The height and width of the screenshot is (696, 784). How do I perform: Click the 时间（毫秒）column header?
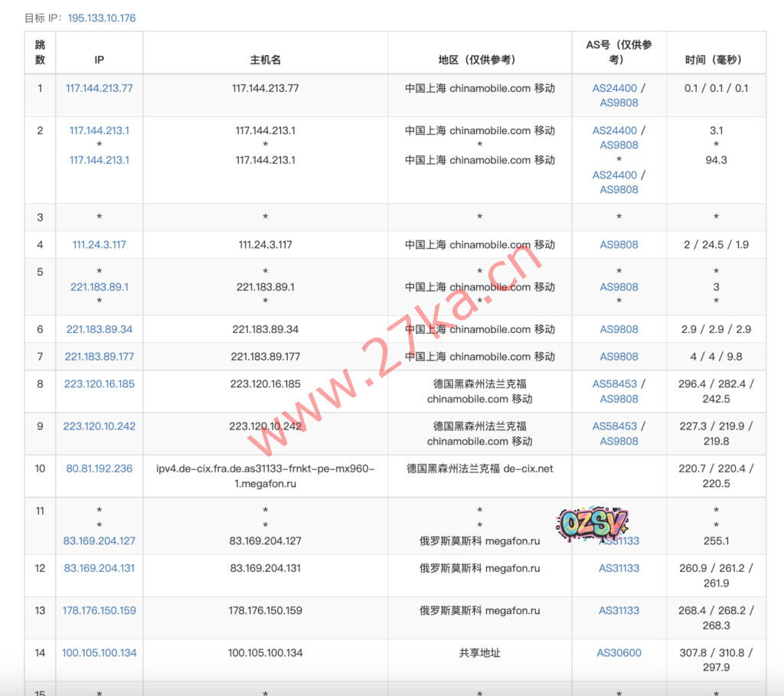pyautogui.click(x=716, y=60)
